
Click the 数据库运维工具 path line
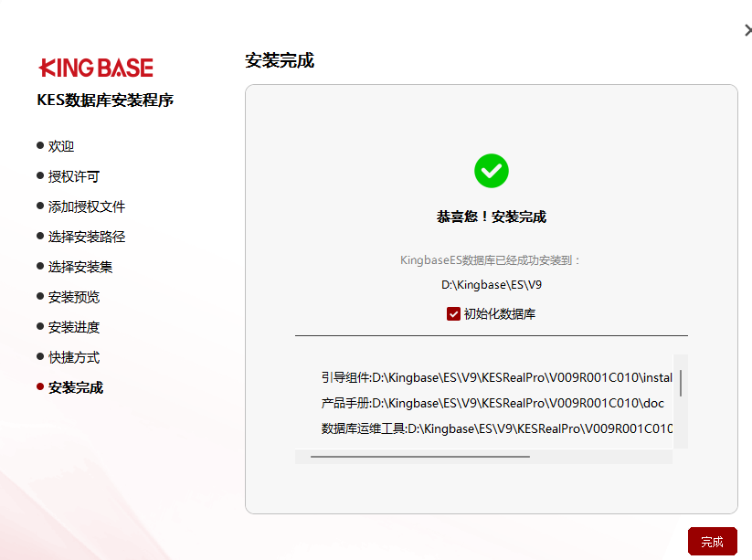pyautogui.click(x=496, y=428)
